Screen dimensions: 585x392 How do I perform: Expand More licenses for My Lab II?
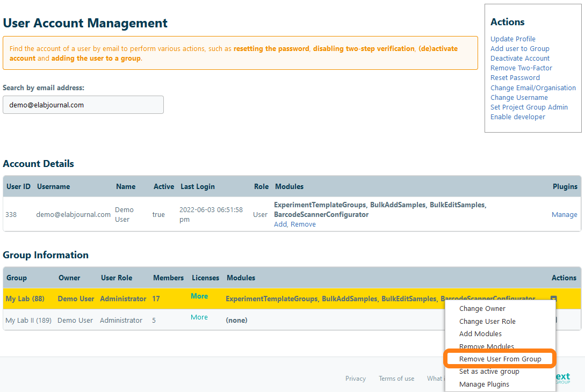coord(199,317)
